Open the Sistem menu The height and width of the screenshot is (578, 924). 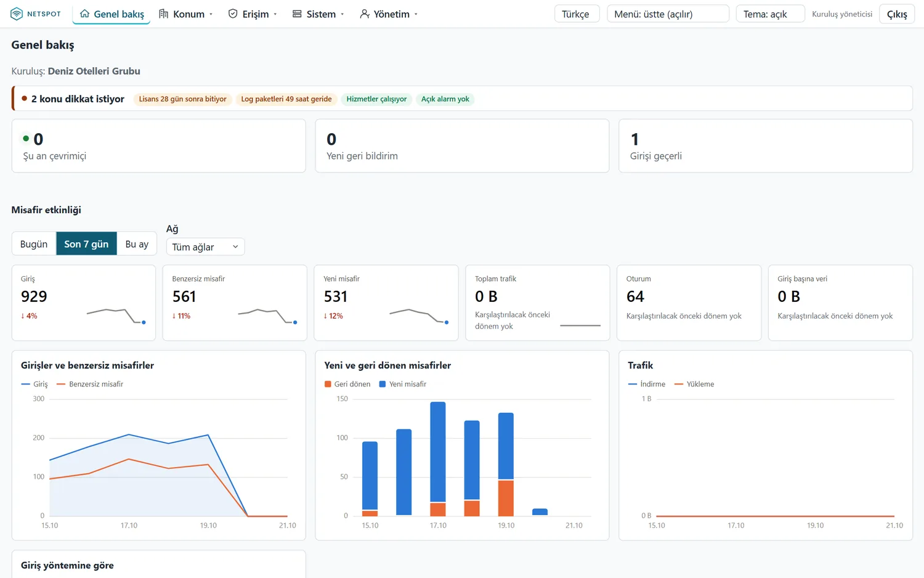(318, 14)
